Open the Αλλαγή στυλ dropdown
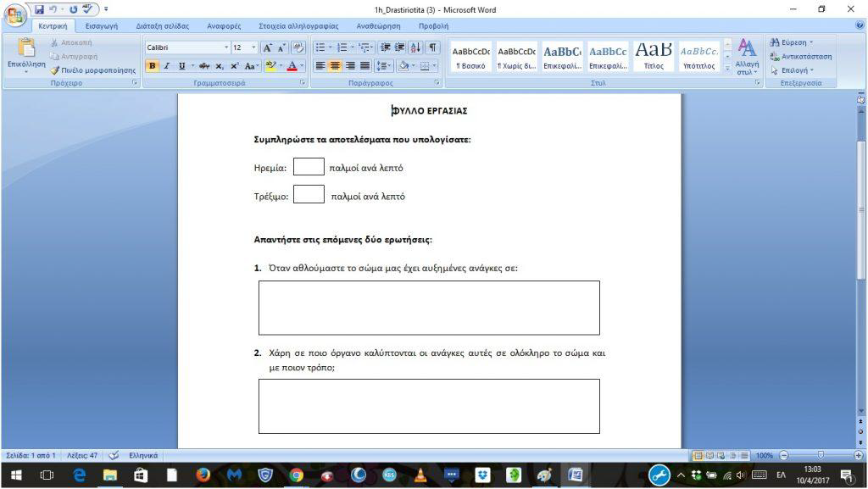 [747, 68]
